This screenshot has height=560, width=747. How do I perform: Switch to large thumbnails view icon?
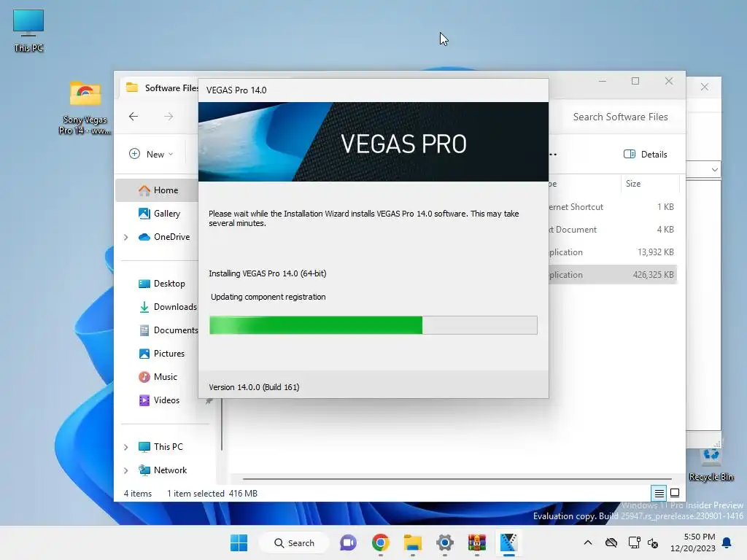[675, 493]
